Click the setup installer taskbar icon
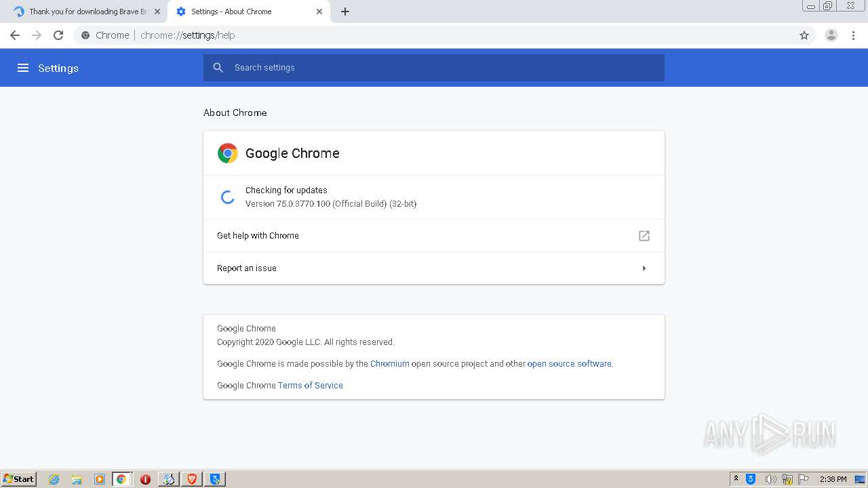This screenshot has width=868, height=488. point(169,479)
